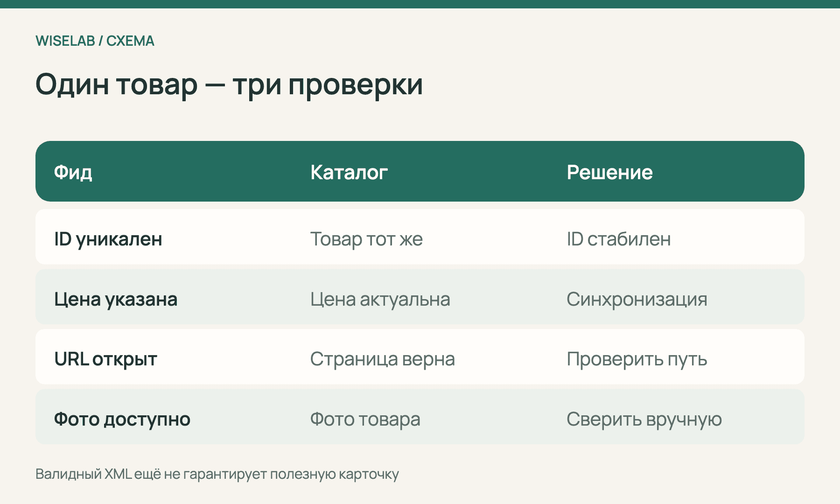
Task: Select the 'ID уникален' cell
Action: [108, 239]
